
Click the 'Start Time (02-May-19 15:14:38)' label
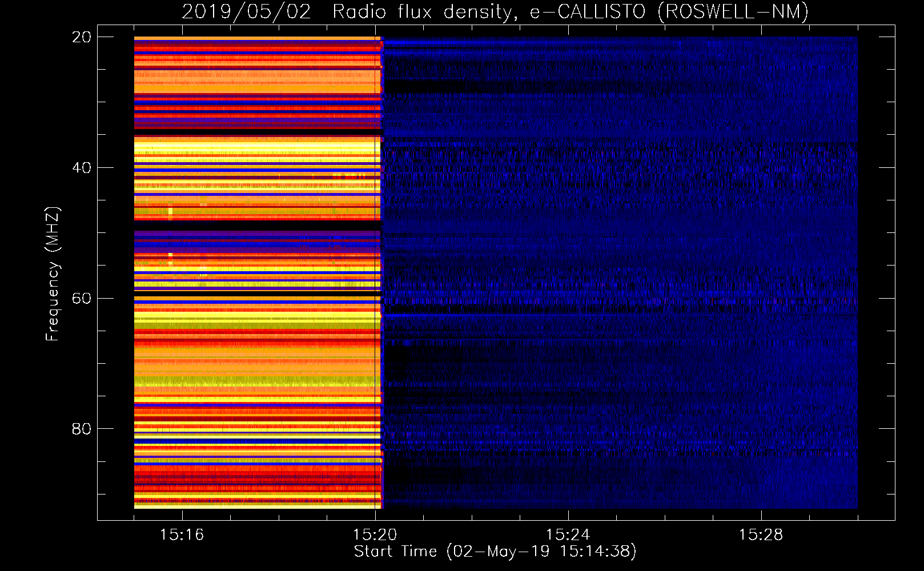(x=495, y=552)
